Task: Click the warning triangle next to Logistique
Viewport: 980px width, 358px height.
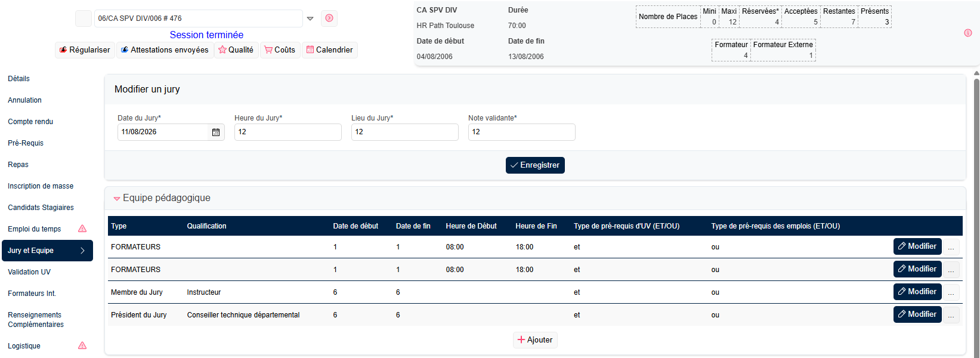Action: [x=82, y=346]
